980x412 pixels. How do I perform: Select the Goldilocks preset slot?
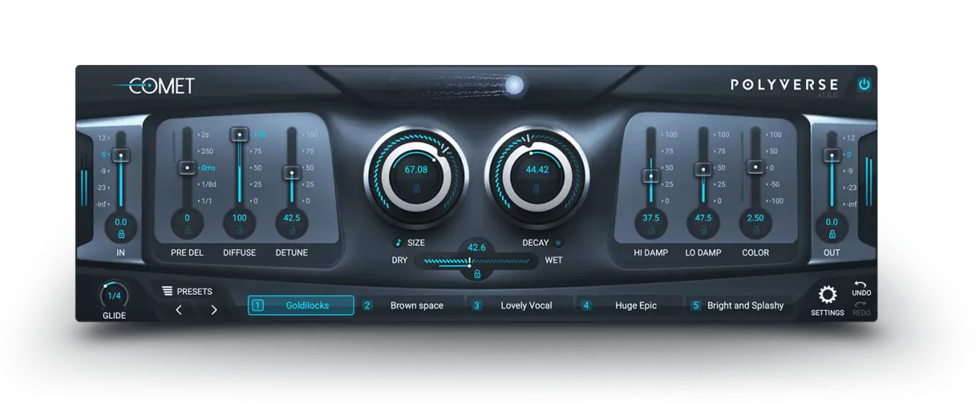(x=301, y=306)
